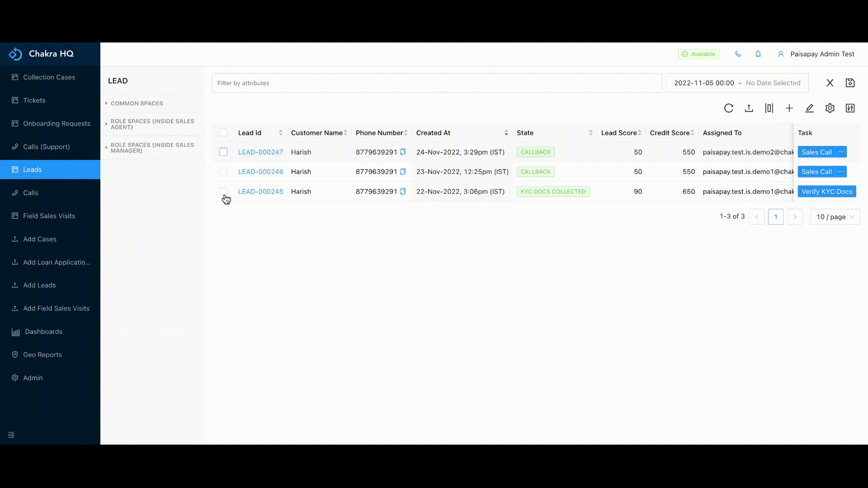Open the column layout icon
The width and height of the screenshot is (868, 488).
point(769,108)
